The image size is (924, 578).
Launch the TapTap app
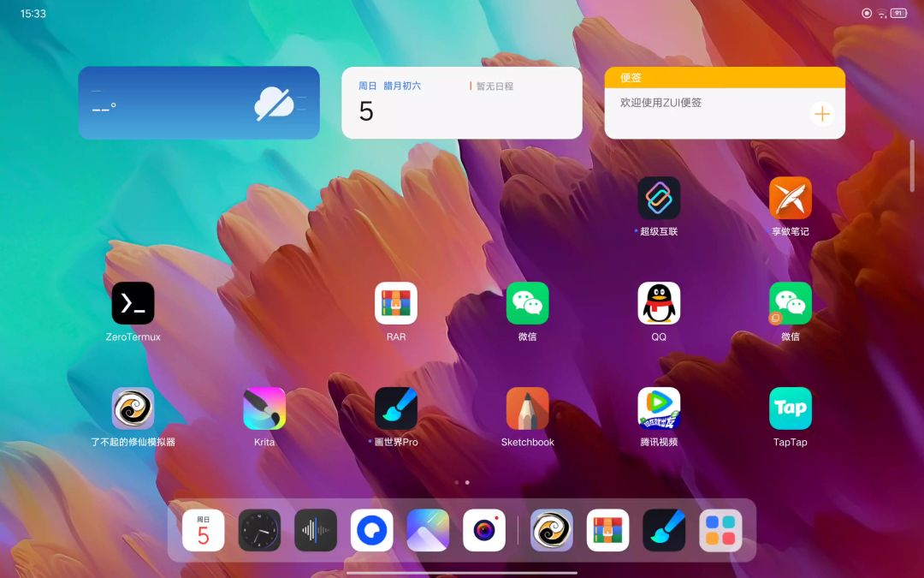790,409
